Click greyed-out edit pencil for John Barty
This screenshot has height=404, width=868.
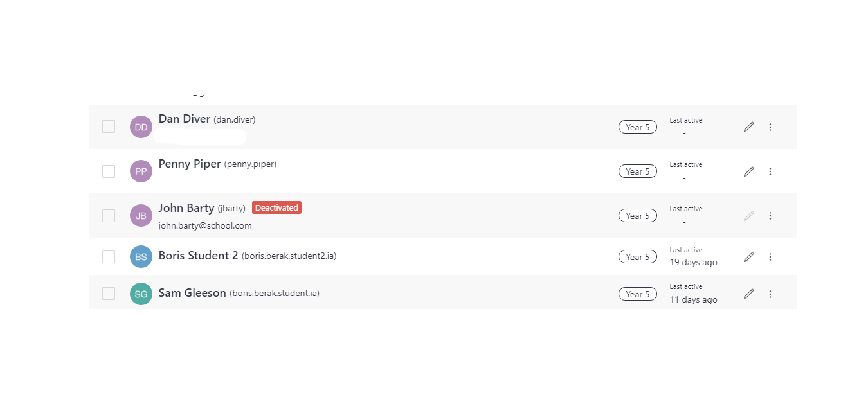click(x=748, y=216)
